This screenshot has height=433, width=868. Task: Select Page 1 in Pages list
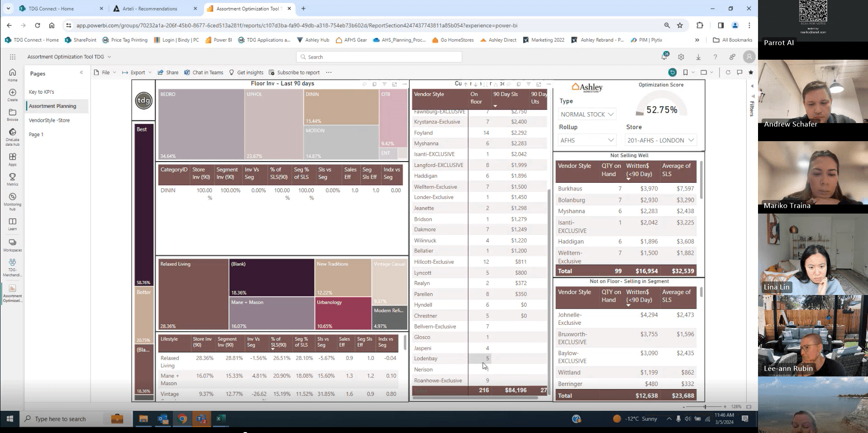click(x=36, y=134)
